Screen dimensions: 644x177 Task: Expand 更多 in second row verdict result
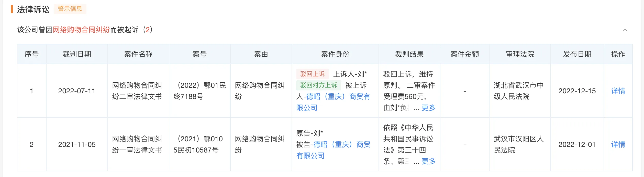tap(428, 161)
